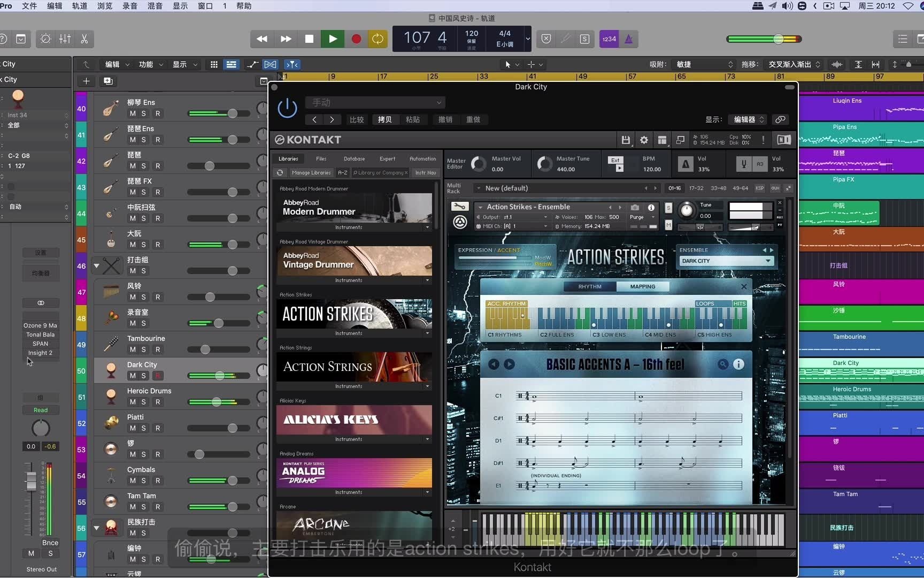Toggle the yellow cycle loop button
924x578 pixels.
point(378,39)
